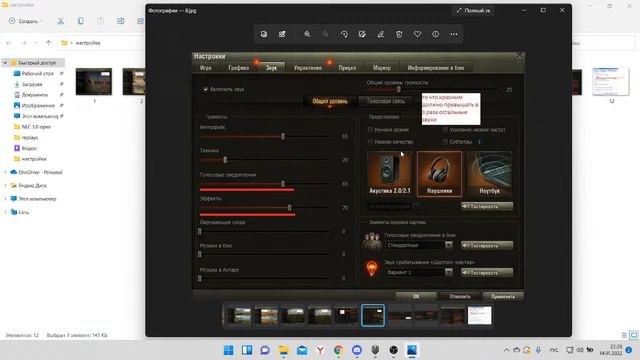
Task: Select the 'Наушники' headphones preset
Action: [x=439, y=174]
